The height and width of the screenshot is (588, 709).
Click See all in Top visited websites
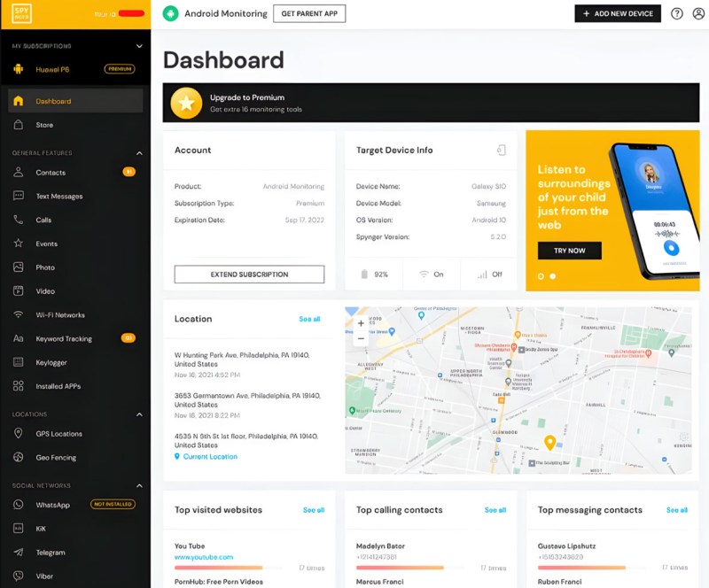[314, 510]
